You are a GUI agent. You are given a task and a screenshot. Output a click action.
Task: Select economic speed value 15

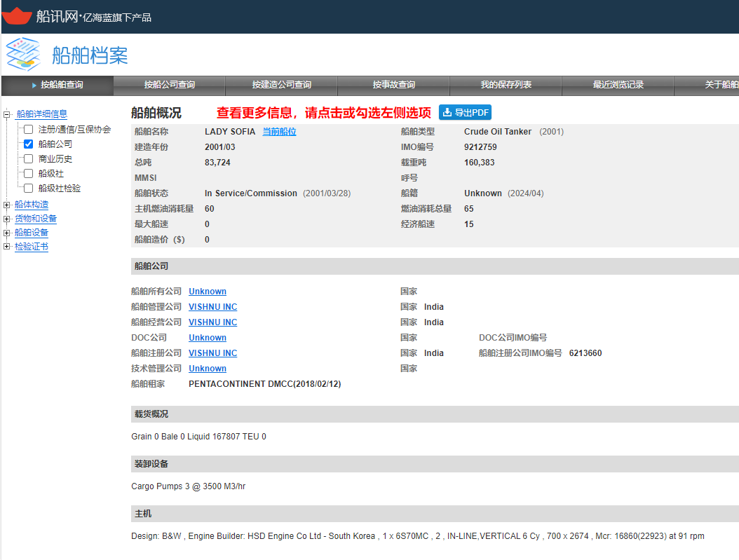point(469,224)
